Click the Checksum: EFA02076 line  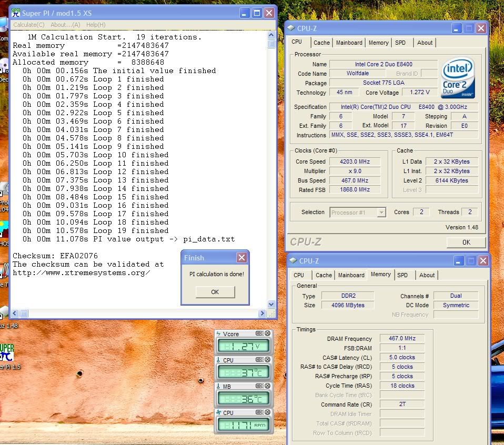55,256
